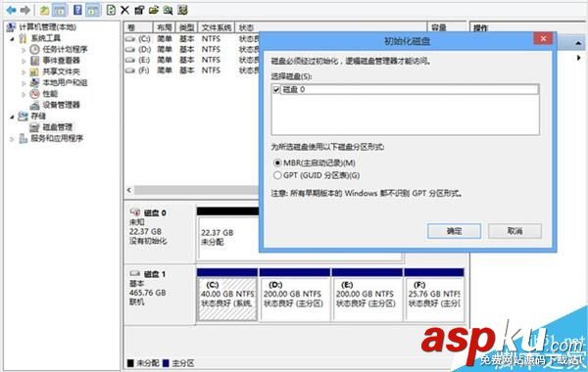The image size is (588, 372).
Task: Expand the 事件查看器 node arrow
Action: 24,61
